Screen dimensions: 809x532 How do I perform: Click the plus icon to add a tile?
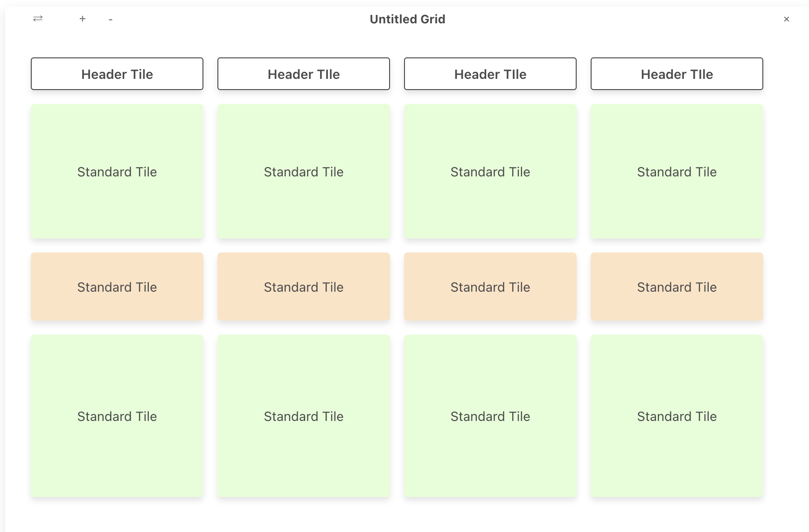coord(83,19)
